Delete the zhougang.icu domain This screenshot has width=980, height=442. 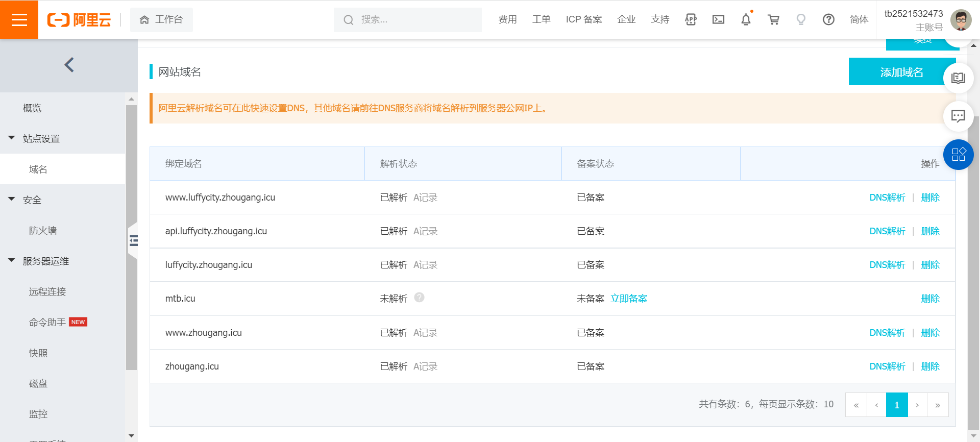[x=930, y=366]
